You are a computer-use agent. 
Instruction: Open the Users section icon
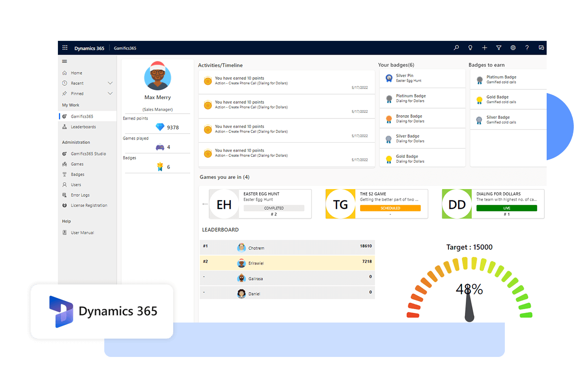click(x=65, y=184)
